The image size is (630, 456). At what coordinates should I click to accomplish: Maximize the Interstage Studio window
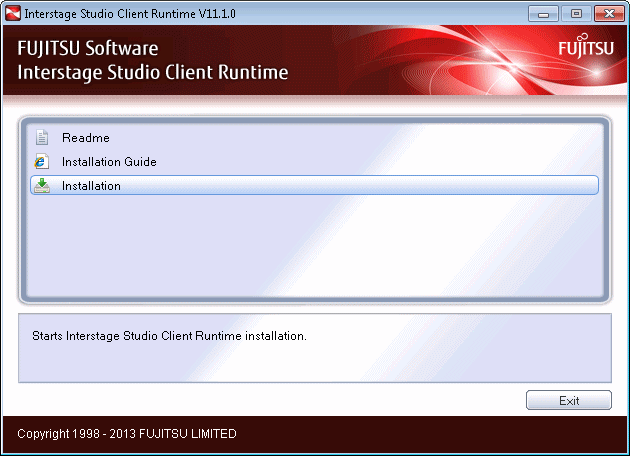(576, 14)
